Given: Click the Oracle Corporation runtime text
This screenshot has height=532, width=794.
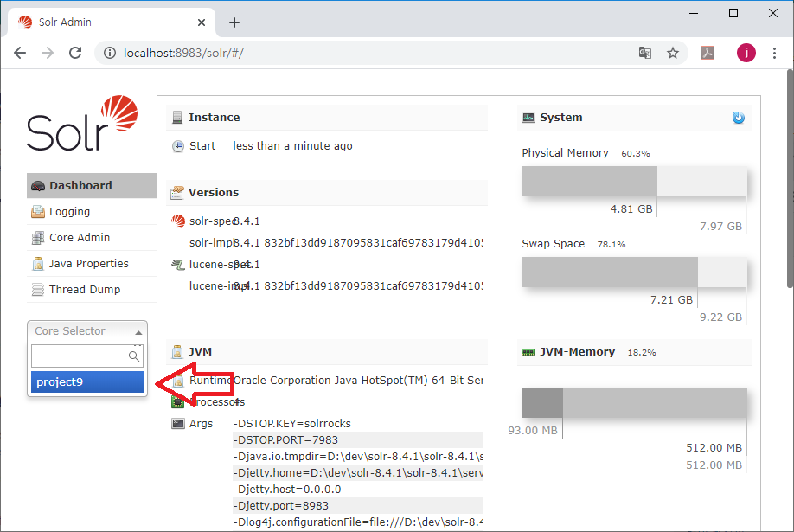Looking at the screenshot, I should coord(358,381).
